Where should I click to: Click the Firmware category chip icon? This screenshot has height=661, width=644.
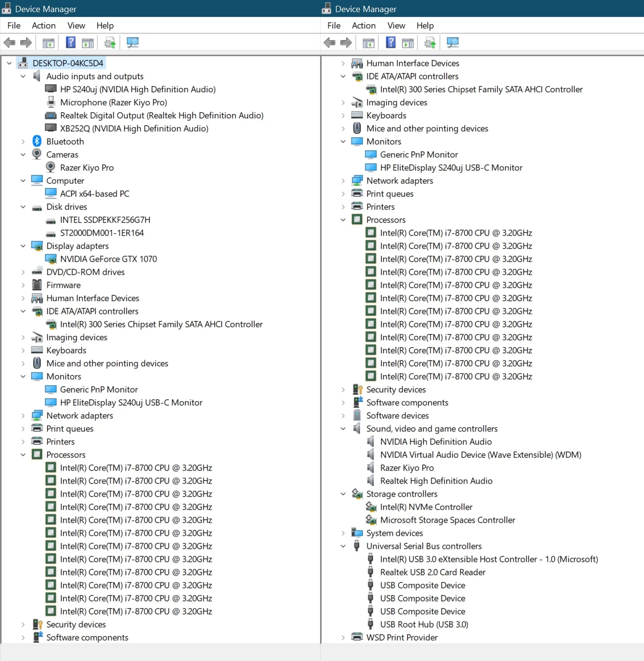(x=37, y=285)
